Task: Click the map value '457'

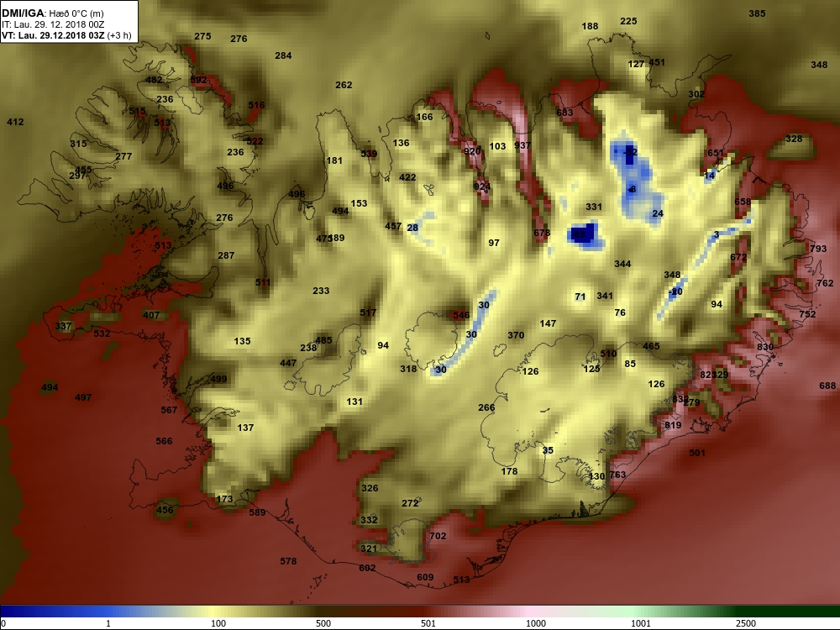Action: point(393,226)
